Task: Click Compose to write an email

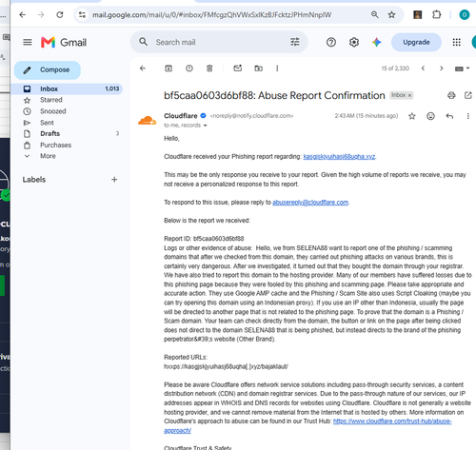Action: point(48,69)
